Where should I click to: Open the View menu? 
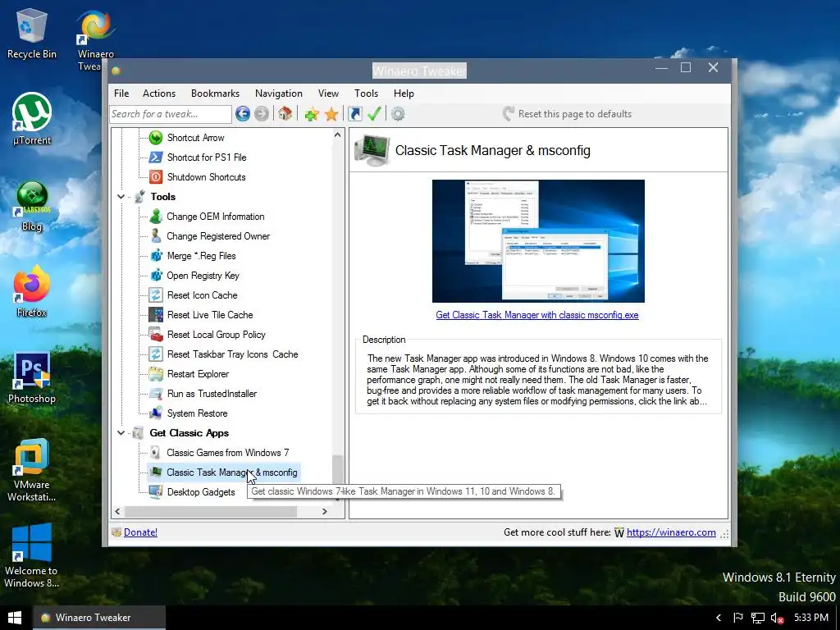click(x=328, y=94)
